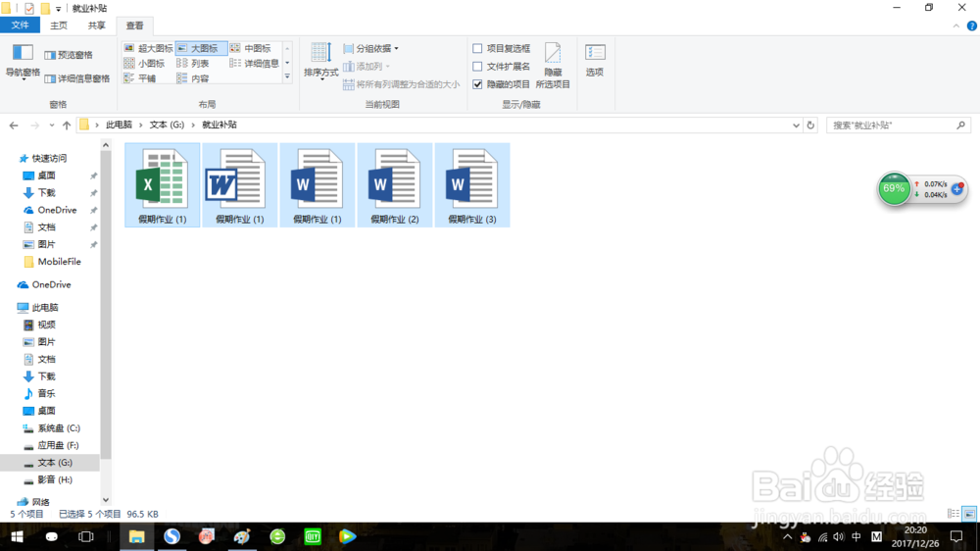Screen dimensions: 980x551
Task: Select extra large icons layout
Action: (149, 48)
